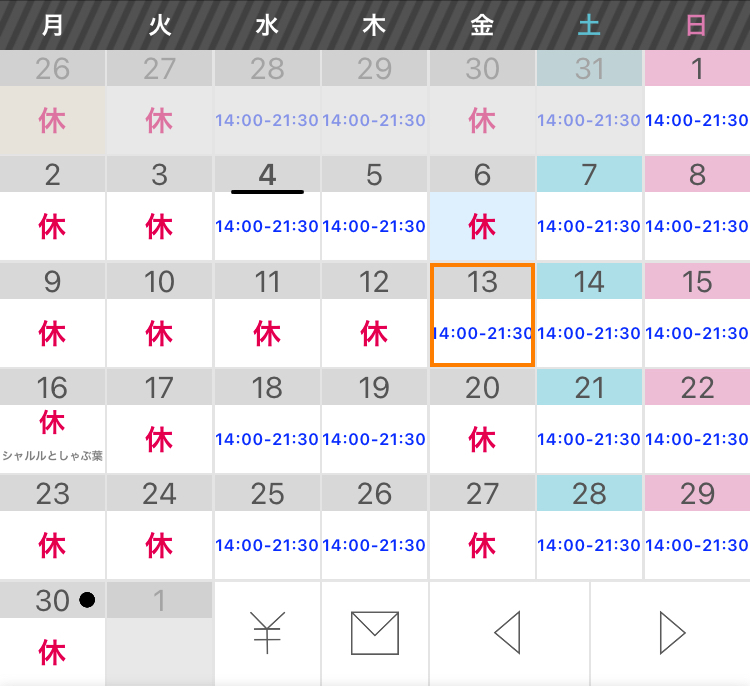Viewport: 750px width, 686px height.
Task: Tap the envelope mail icon
Action: point(375,632)
